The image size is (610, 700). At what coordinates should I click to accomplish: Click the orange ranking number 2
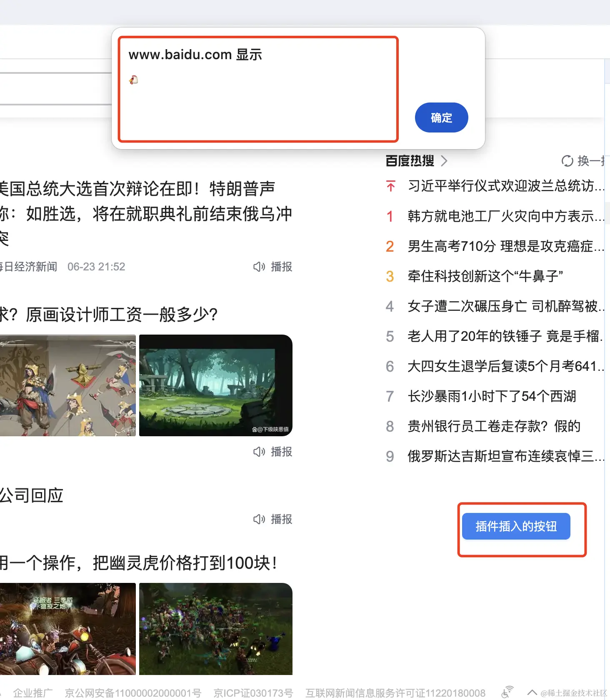click(390, 246)
